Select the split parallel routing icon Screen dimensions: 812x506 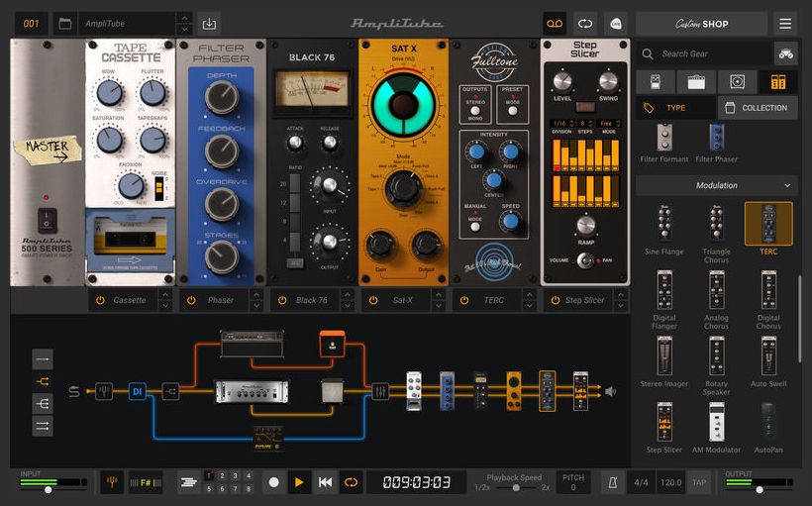[x=43, y=381]
